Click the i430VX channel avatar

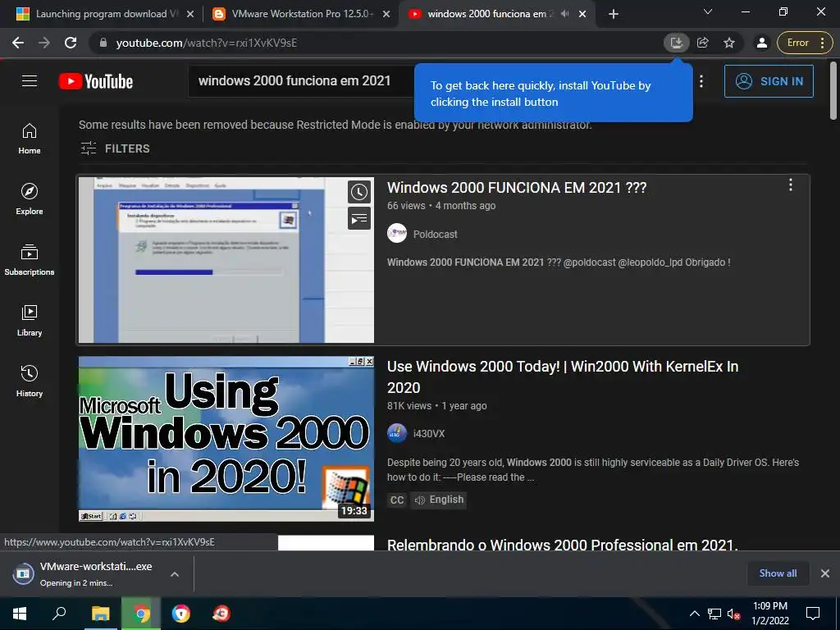397,433
